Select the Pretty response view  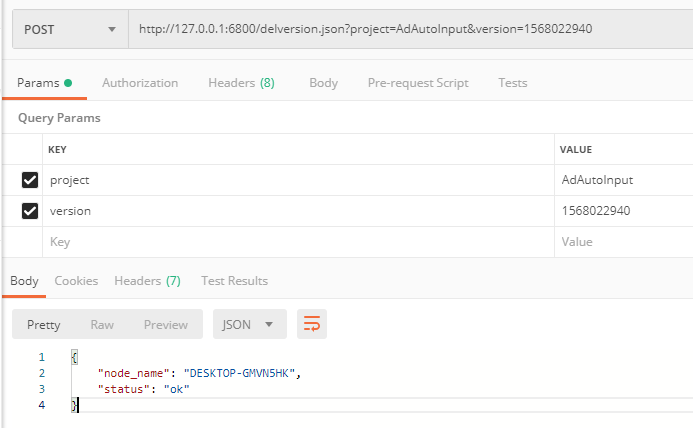tap(44, 324)
